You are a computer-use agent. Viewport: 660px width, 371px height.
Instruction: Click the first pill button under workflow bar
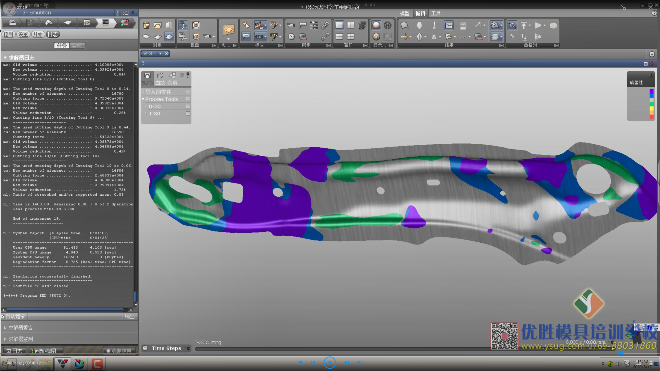8,34
